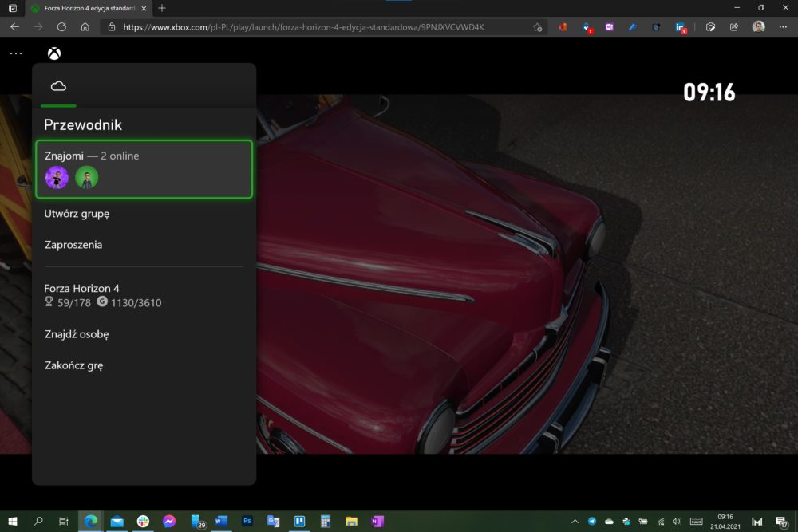798x532 pixels.
Task: Open notification center with 17 badge
Action: pyautogui.click(x=782, y=522)
